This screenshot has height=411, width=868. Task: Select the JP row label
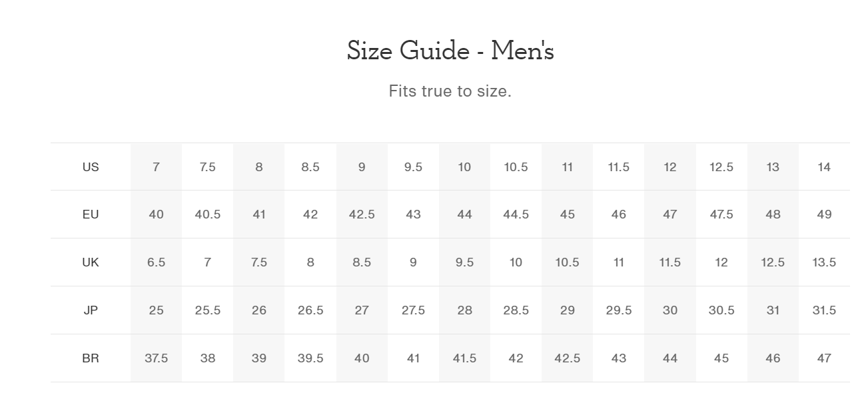(x=91, y=310)
